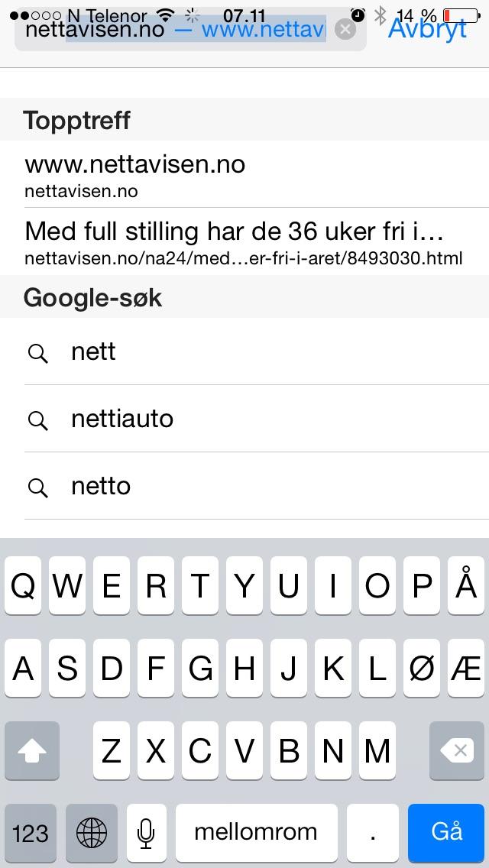Tap the address bar URL field
The height and width of the screenshot is (868, 489).
pyautogui.click(x=176, y=30)
